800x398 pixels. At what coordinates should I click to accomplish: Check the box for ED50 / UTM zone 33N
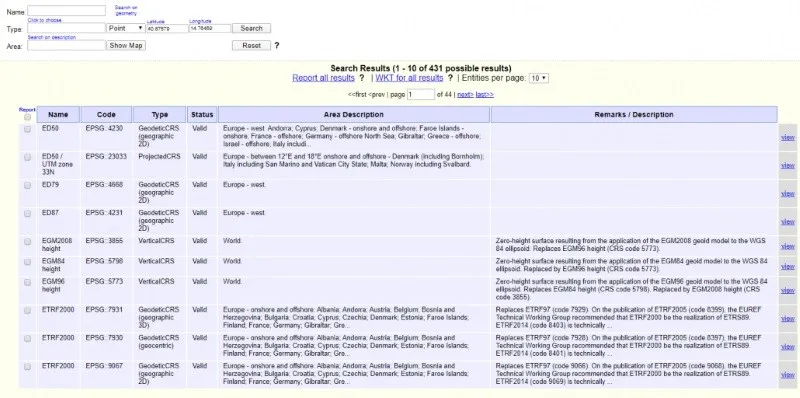(x=28, y=157)
